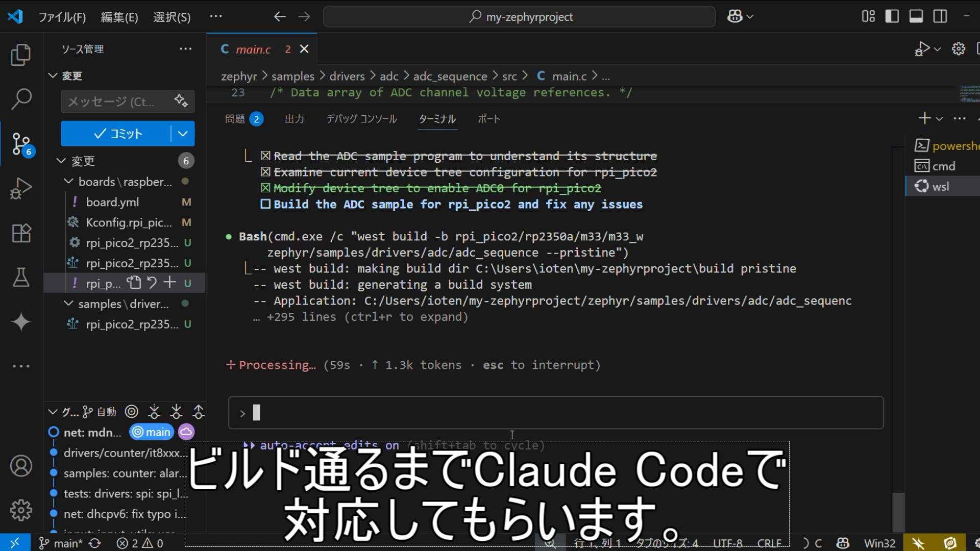Click push icon in graph header
Image resolution: width=980 pixels, height=551 pixels.
[199, 412]
